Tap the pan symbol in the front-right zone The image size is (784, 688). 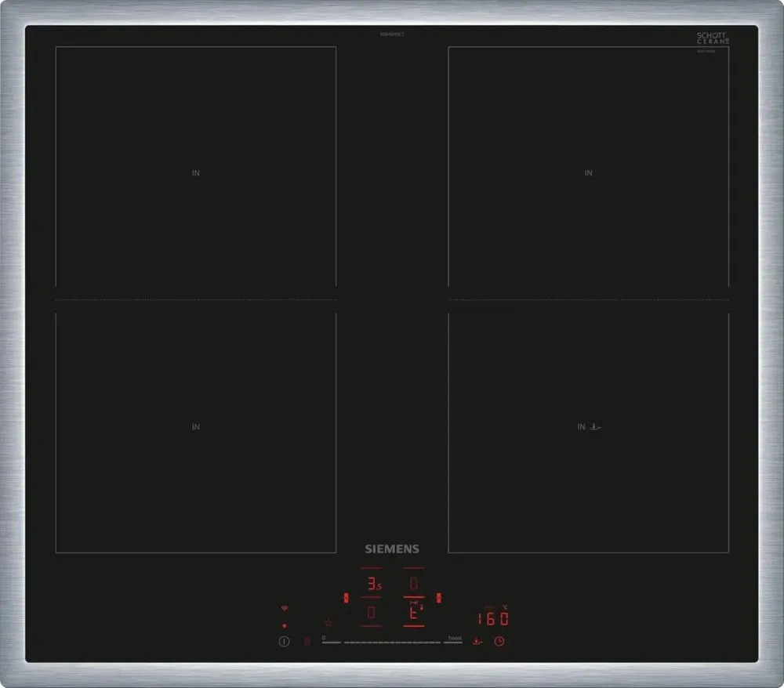[597, 427]
